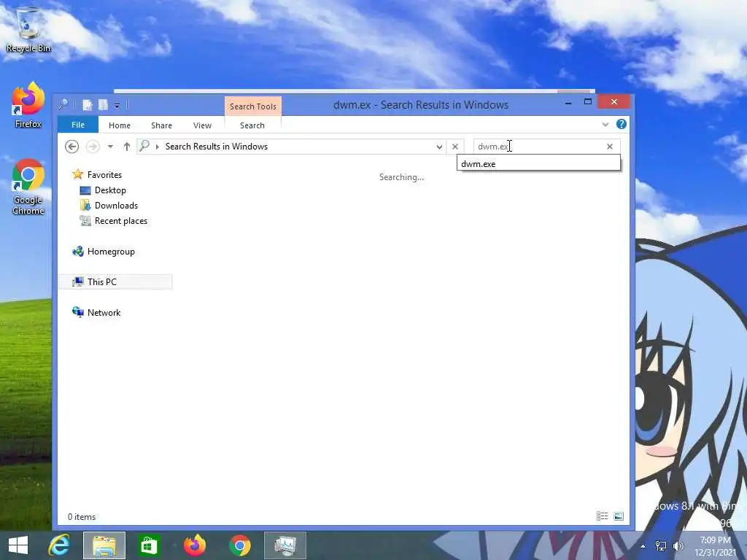Open the clock showing 7:09 PM

pos(715,546)
